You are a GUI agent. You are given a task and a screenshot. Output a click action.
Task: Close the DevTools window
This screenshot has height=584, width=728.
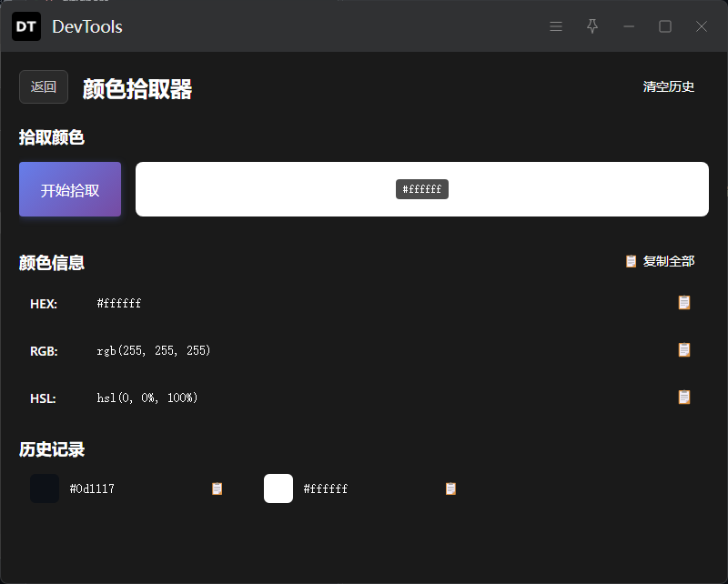click(701, 26)
